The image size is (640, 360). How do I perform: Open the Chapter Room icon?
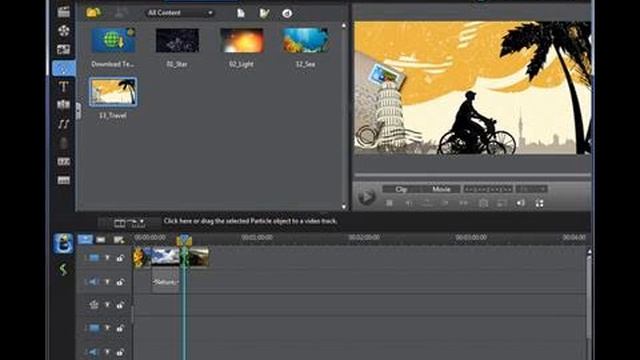pos(63,162)
